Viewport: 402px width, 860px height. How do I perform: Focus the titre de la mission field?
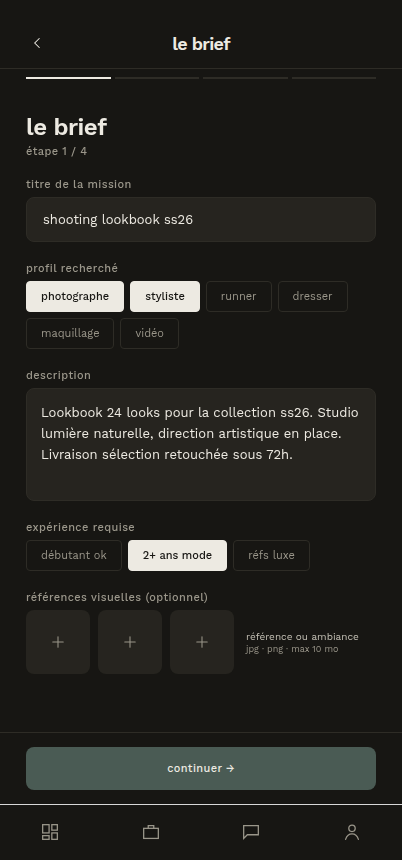[x=201, y=219]
